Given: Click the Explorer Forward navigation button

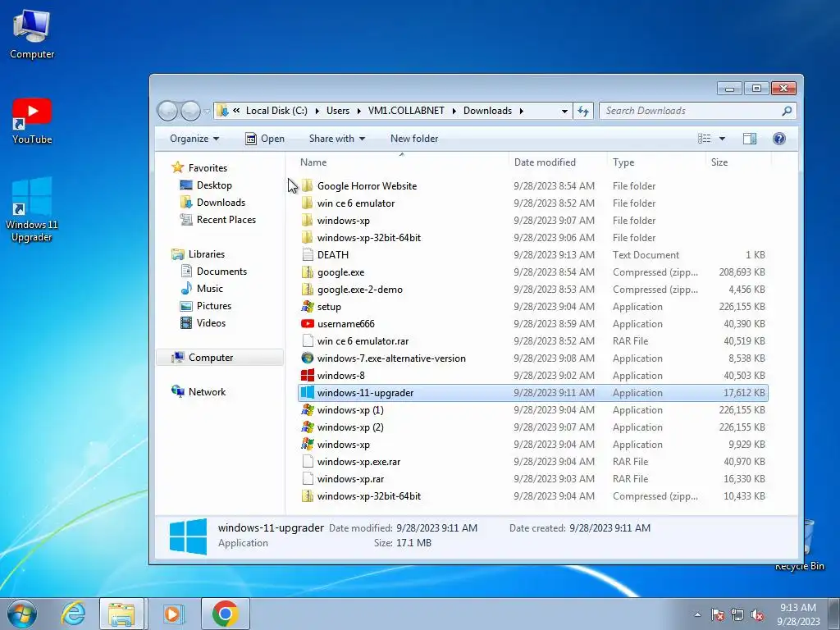Looking at the screenshot, I should click(190, 111).
